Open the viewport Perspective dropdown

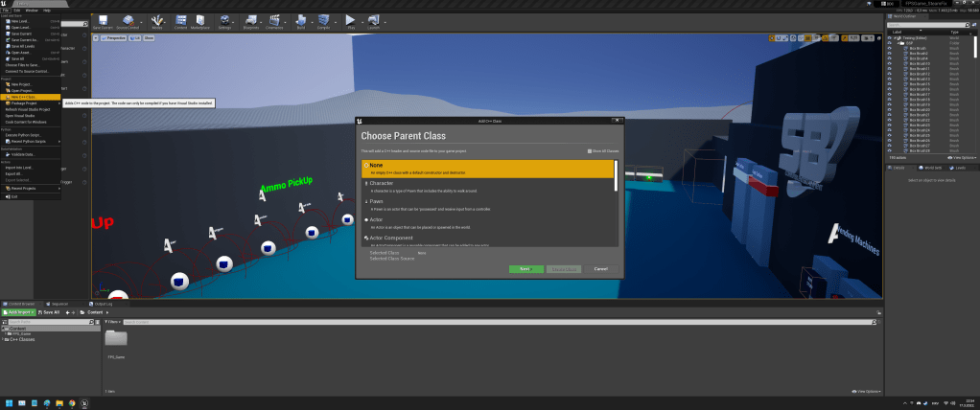coord(113,38)
